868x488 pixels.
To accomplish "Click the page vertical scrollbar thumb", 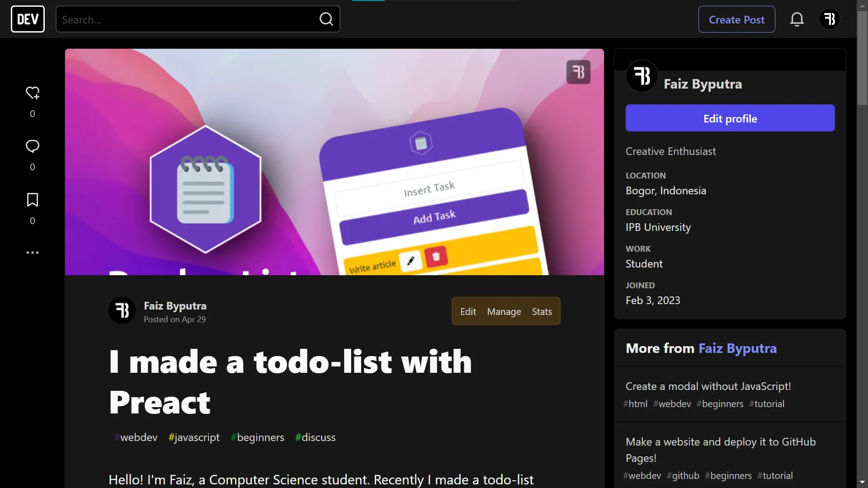I will coord(862,58).
